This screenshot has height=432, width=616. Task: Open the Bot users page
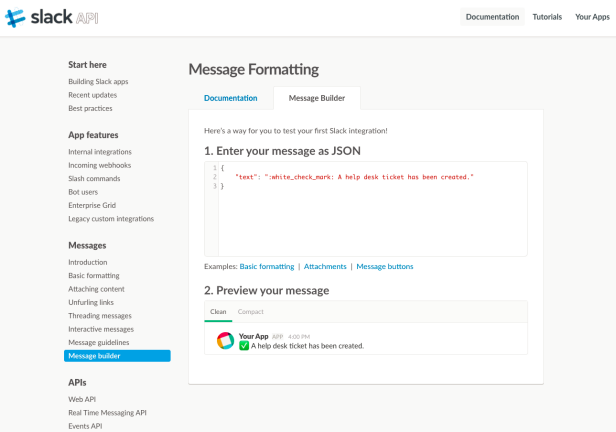coord(83,192)
